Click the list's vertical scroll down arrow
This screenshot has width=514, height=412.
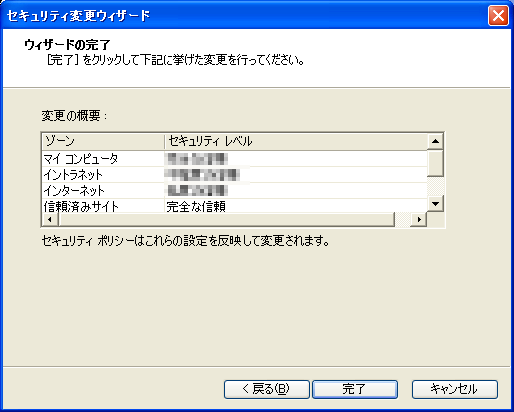pyautogui.click(x=435, y=203)
